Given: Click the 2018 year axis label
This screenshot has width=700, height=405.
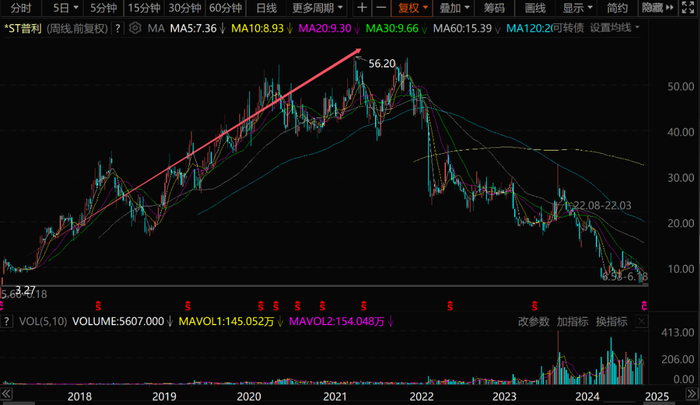Looking at the screenshot, I should (x=79, y=397).
